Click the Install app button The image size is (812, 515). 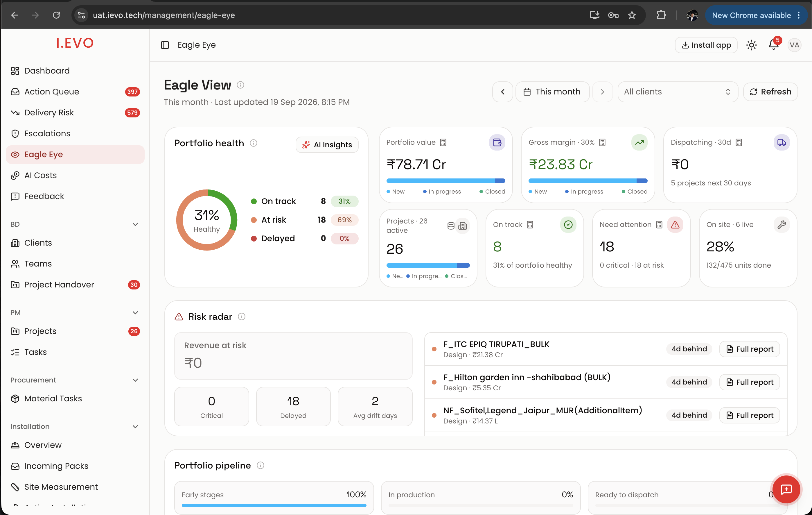tap(706, 45)
